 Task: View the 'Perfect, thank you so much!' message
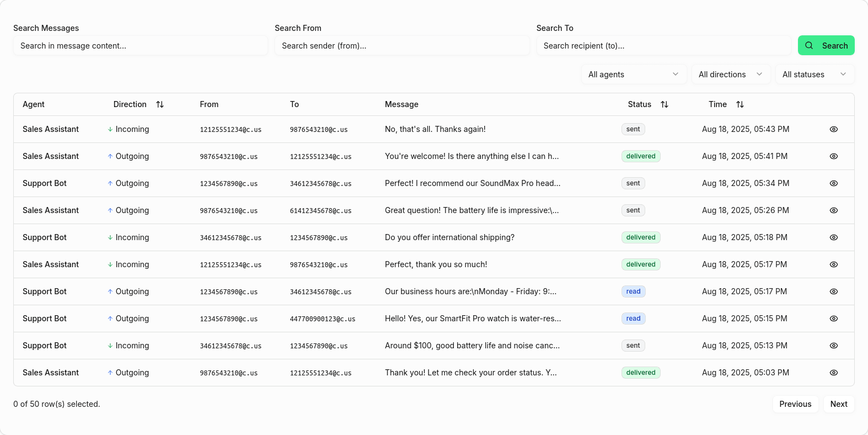[833, 264]
